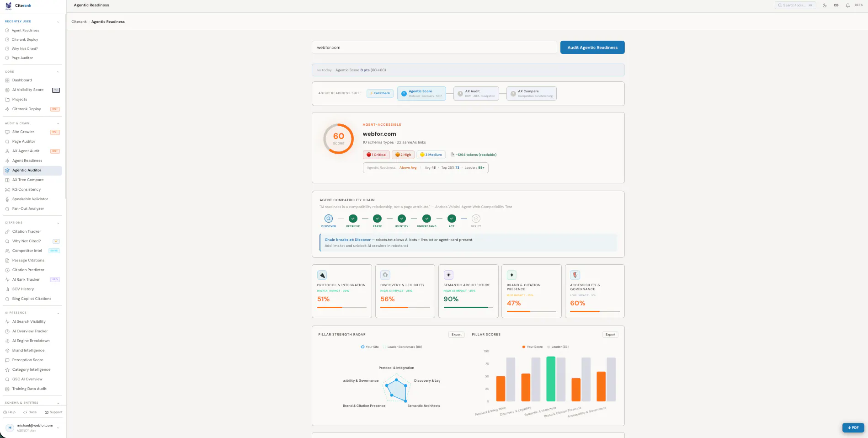Open Projects using its folder icon
This screenshot has width=868, height=438.
tap(7, 100)
